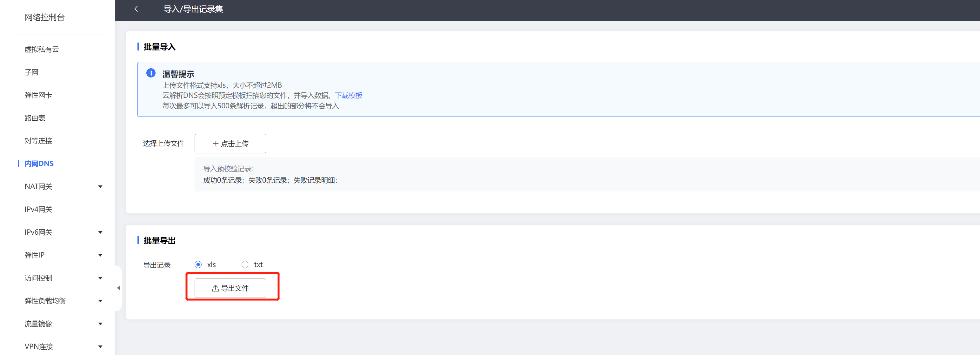980x355 pixels.
Task: Select the txt export format radio
Action: [x=245, y=265]
